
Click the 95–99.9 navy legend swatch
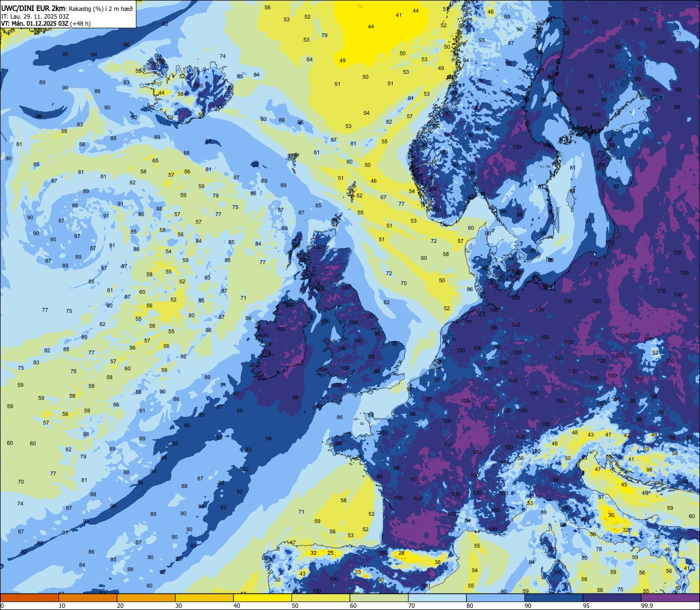click(612, 598)
